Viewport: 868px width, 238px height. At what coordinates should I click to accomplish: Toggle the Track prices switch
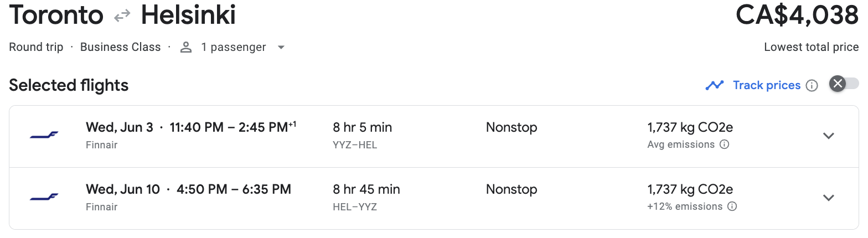tap(844, 84)
